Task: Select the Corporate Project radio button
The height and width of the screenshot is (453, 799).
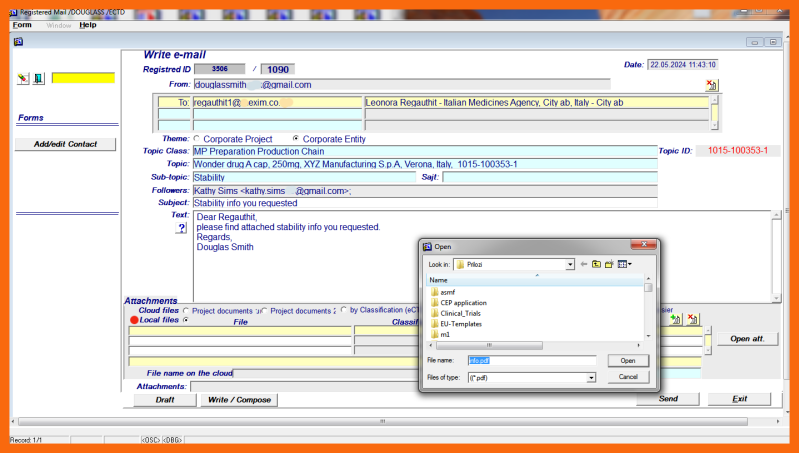Action: [195, 138]
